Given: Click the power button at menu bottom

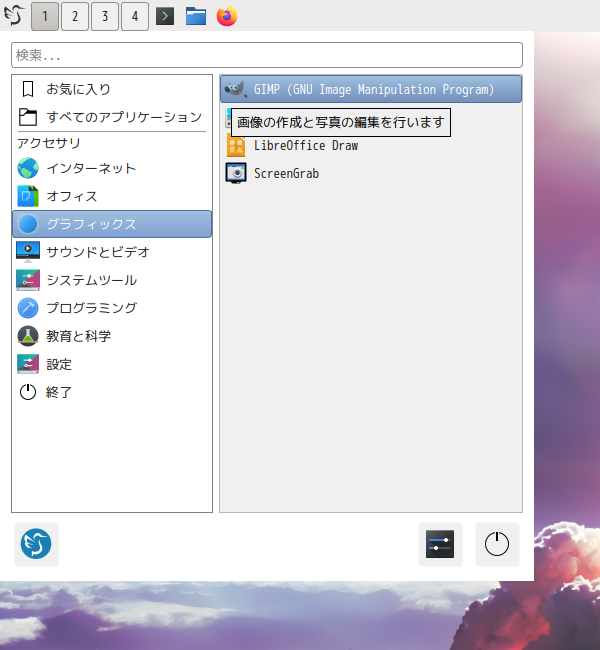Looking at the screenshot, I should pyautogui.click(x=497, y=544).
